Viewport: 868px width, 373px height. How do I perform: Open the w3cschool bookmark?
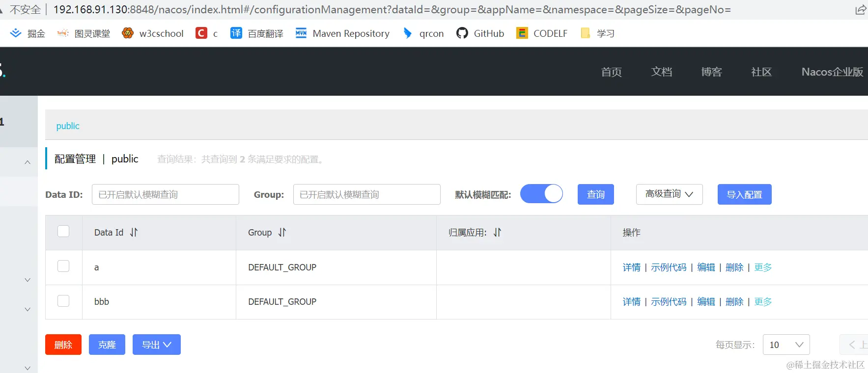pyautogui.click(x=153, y=33)
